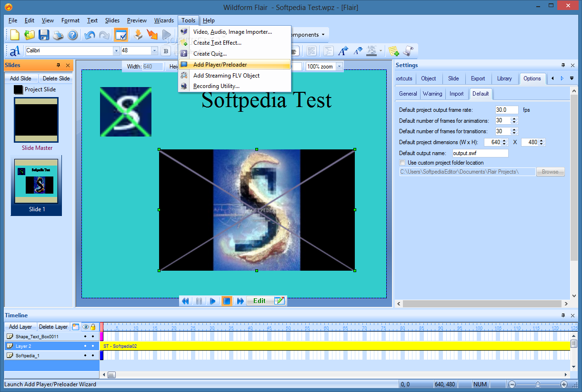Image resolution: width=582 pixels, height=392 pixels.
Task: Click the Default output name field
Action: 480,153
